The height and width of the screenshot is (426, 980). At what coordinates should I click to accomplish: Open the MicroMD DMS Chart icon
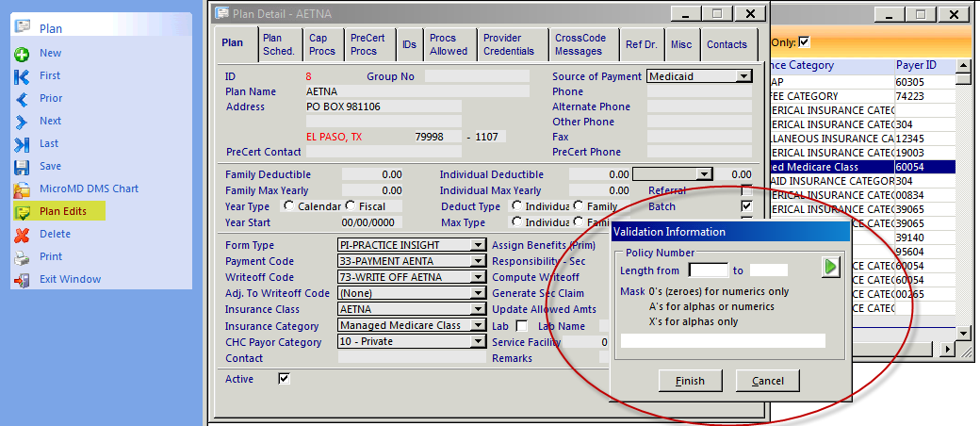tap(22, 188)
